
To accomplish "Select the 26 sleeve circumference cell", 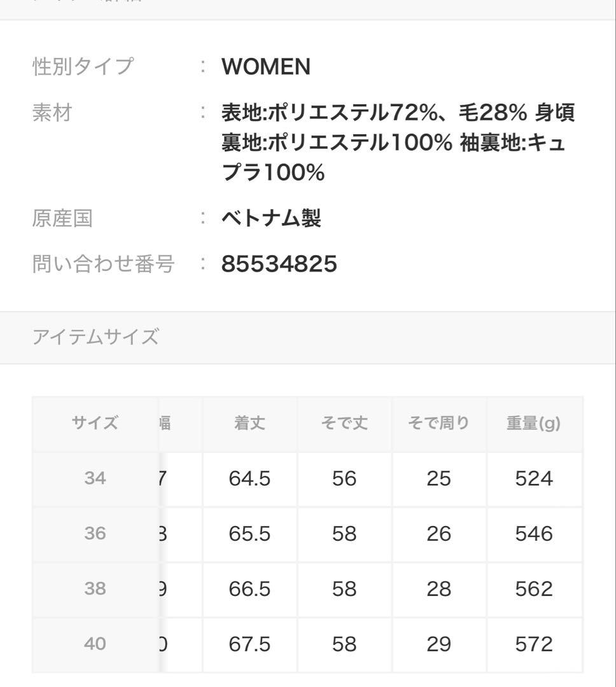I will (x=439, y=534).
